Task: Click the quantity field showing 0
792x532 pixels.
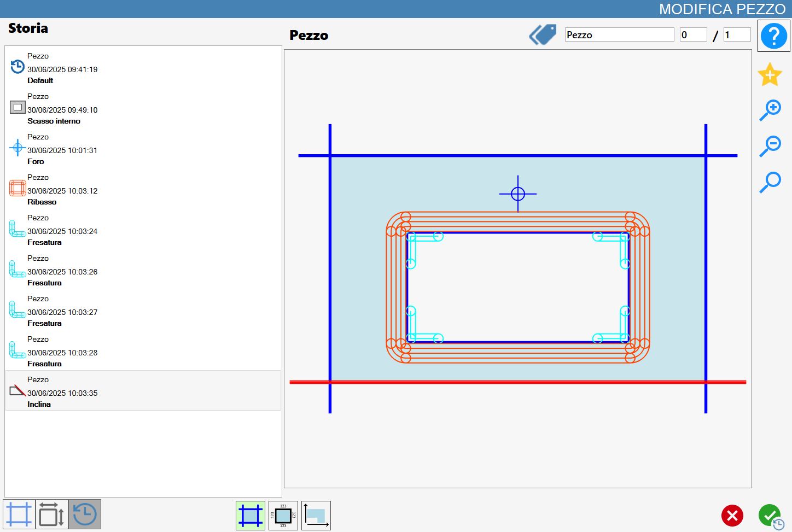Action: [693, 34]
